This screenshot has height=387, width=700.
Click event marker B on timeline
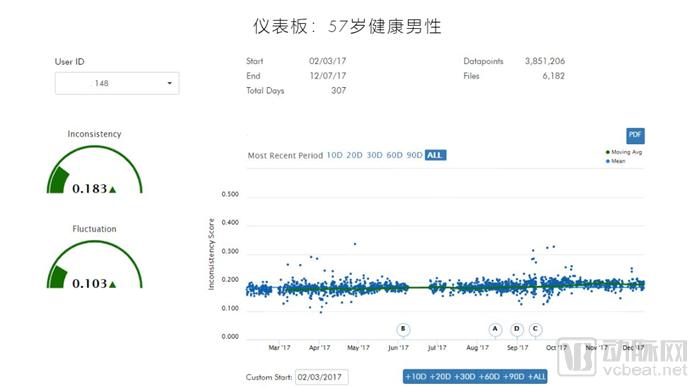[x=403, y=329]
